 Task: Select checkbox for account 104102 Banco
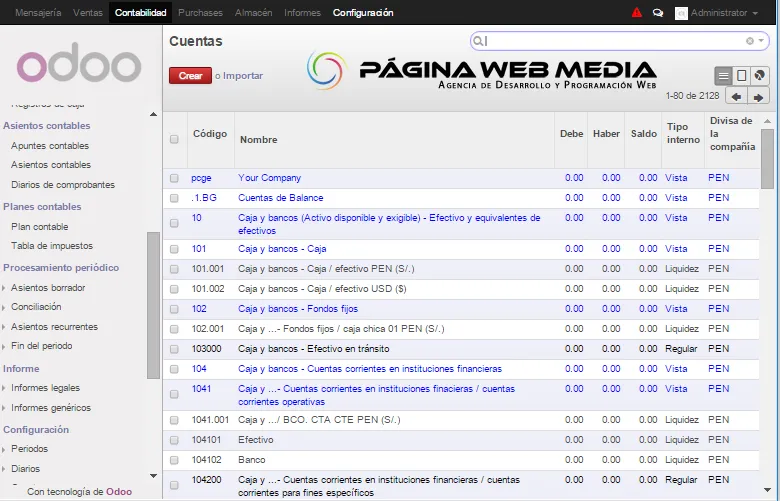coord(174,460)
